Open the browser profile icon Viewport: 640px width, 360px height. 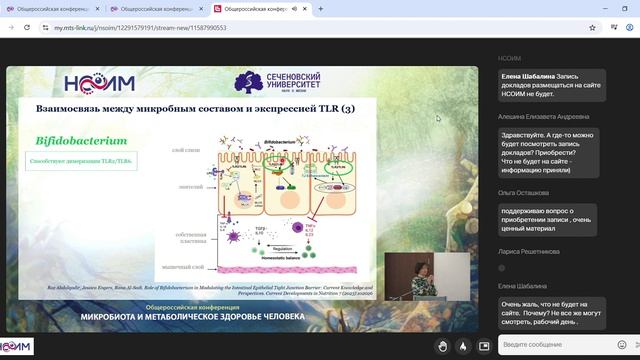tap(630, 27)
